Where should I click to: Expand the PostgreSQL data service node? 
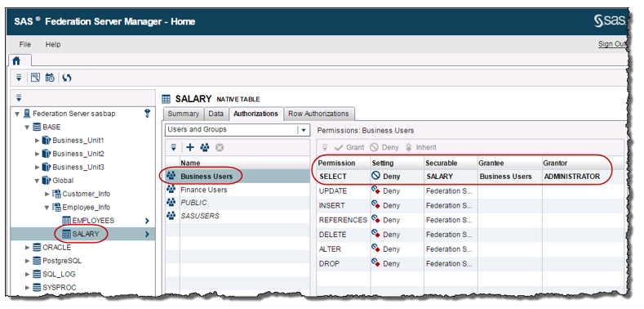28,261
